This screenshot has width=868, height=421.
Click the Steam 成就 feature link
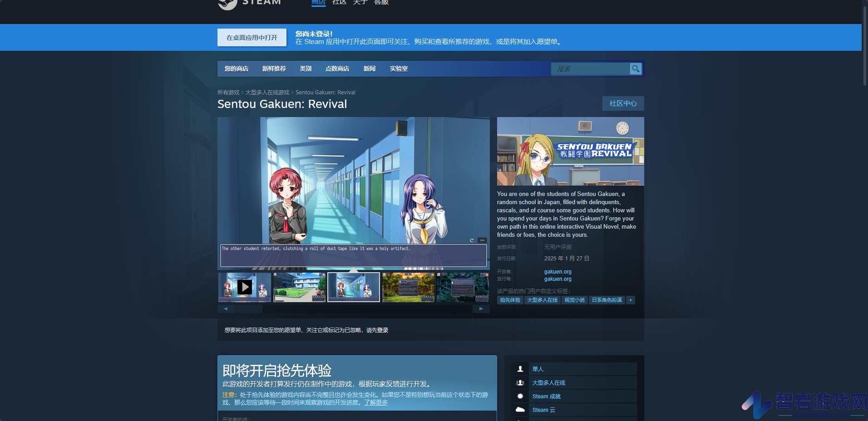click(x=547, y=396)
